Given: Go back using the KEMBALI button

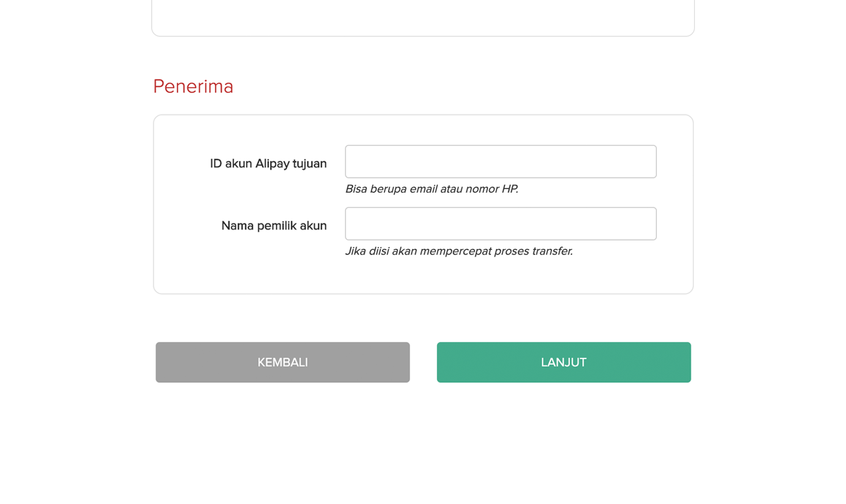Looking at the screenshot, I should (282, 362).
